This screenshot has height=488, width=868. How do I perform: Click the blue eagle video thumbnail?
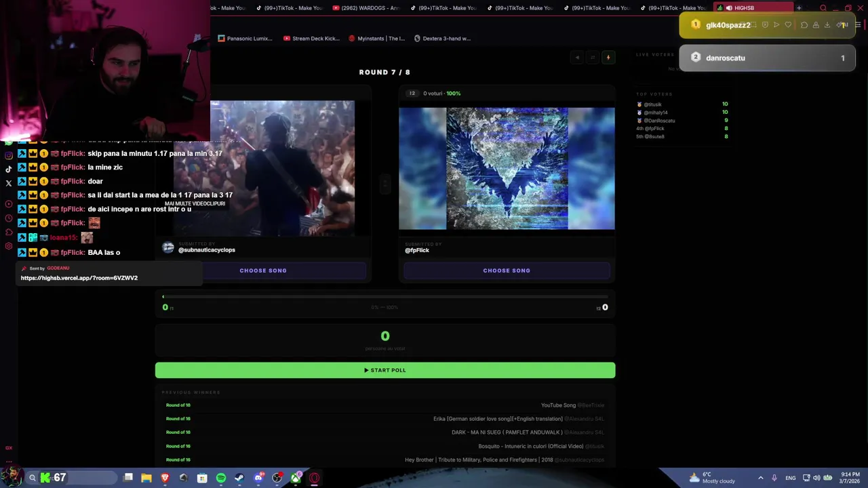click(507, 168)
